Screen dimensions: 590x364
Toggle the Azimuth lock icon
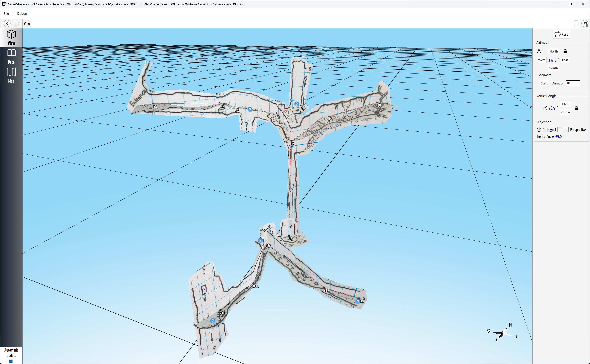click(x=565, y=51)
